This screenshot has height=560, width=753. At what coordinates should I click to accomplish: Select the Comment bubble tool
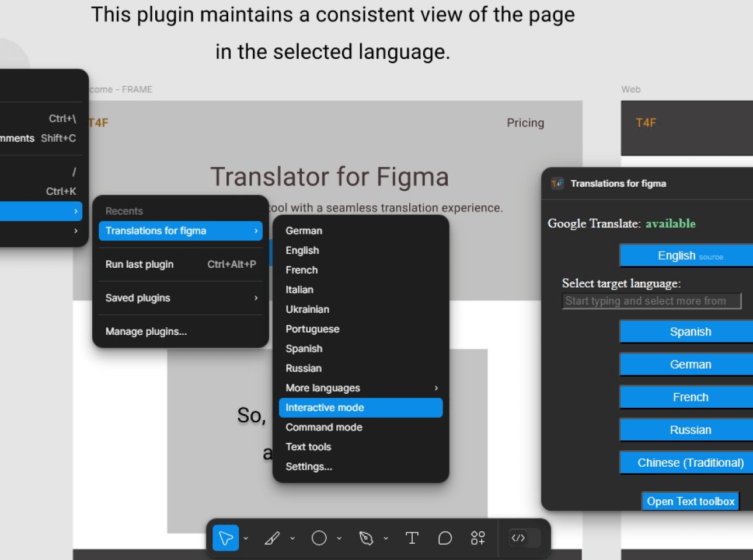[x=445, y=538]
